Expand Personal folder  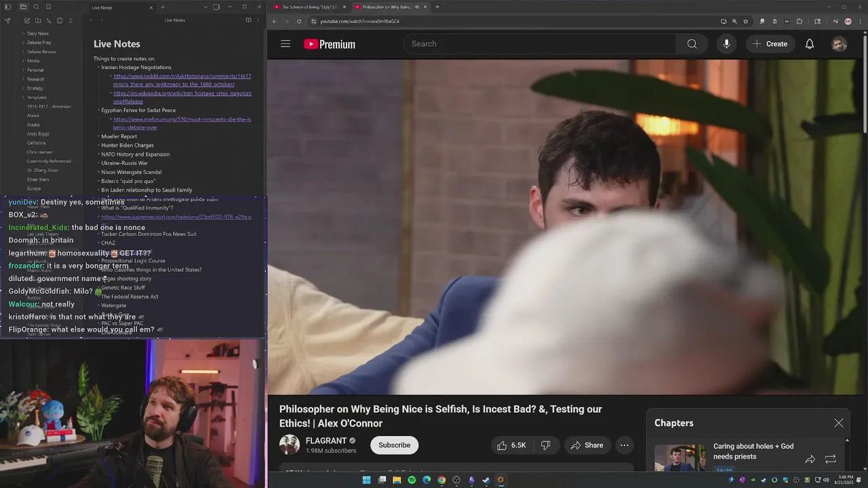pos(35,70)
